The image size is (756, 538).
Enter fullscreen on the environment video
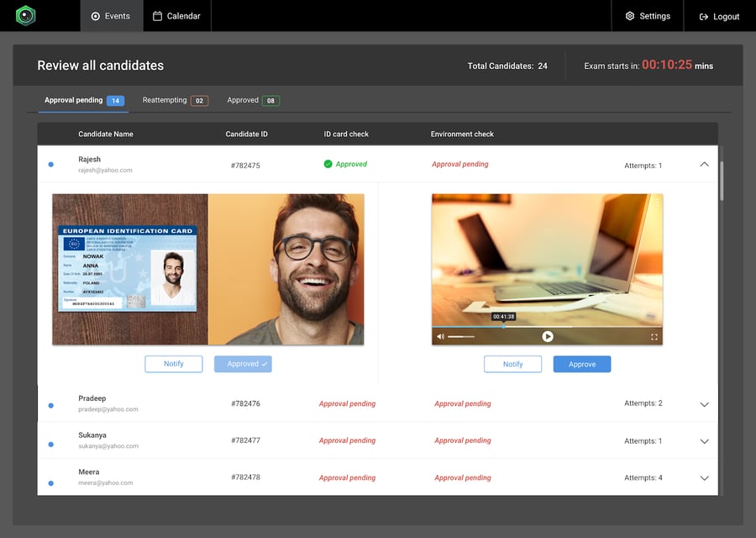(654, 336)
